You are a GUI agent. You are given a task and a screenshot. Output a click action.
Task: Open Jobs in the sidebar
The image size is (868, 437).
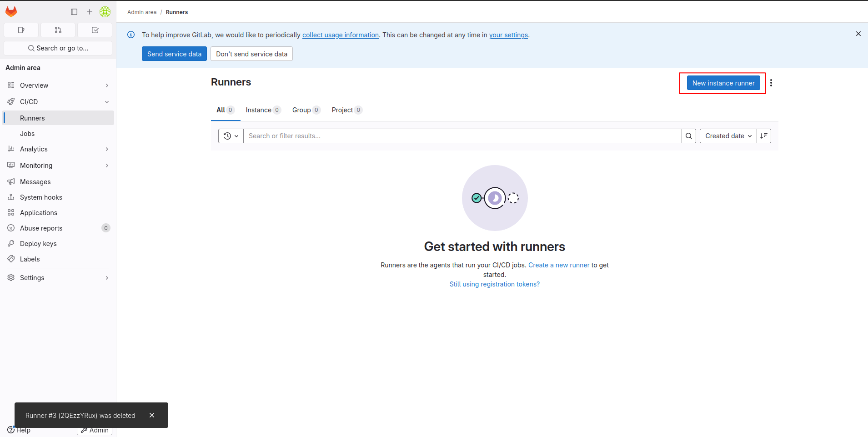coord(58,134)
